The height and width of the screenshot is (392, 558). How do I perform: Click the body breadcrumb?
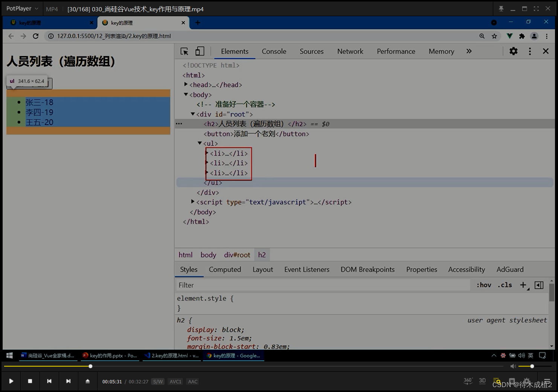[208, 255]
